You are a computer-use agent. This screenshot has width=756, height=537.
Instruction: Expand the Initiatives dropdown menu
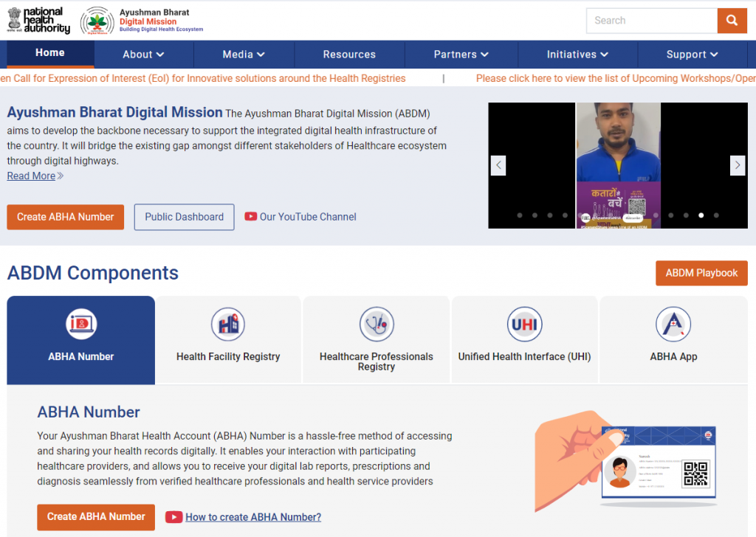(x=577, y=55)
